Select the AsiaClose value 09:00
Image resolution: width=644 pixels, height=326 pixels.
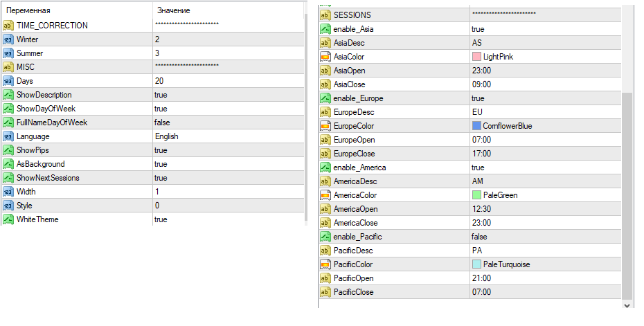[x=481, y=84]
